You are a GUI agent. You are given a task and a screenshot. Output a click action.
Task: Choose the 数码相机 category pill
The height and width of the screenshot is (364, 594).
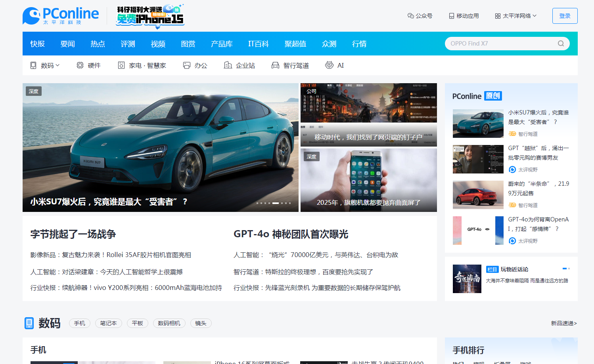pyautogui.click(x=169, y=323)
